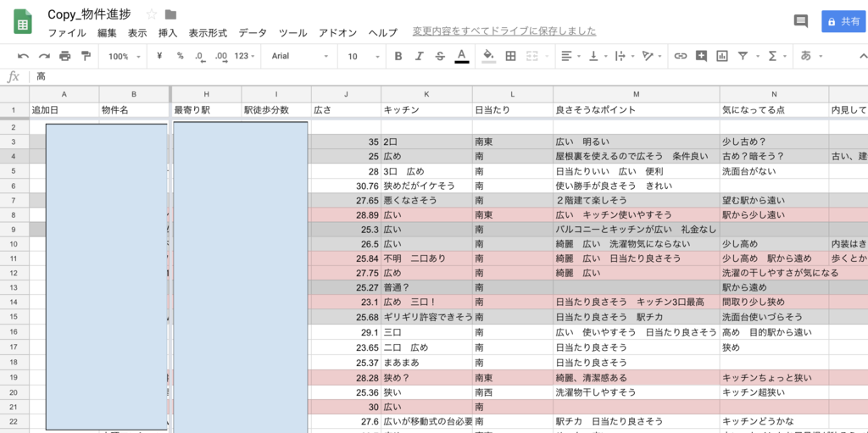Click the undo icon

coord(23,56)
